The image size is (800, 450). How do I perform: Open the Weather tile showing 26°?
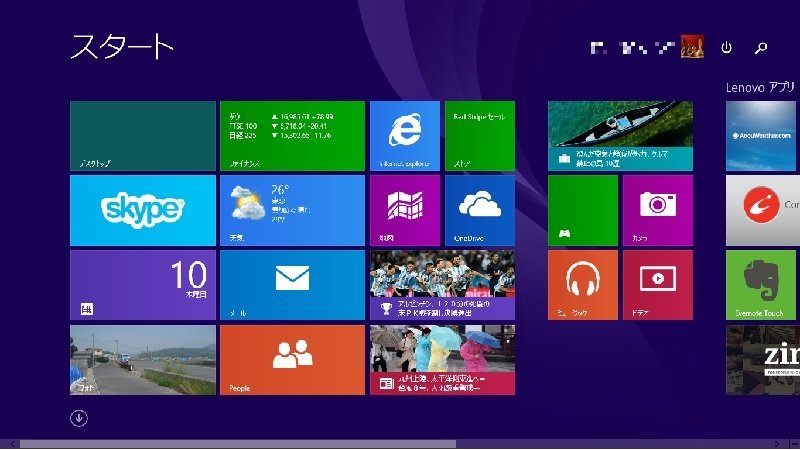click(292, 210)
